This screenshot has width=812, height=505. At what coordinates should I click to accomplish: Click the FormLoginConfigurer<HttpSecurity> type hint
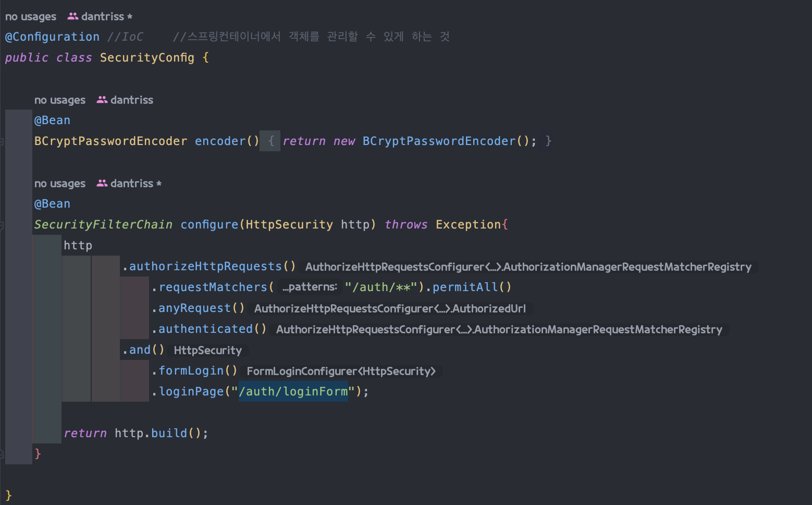341,371
